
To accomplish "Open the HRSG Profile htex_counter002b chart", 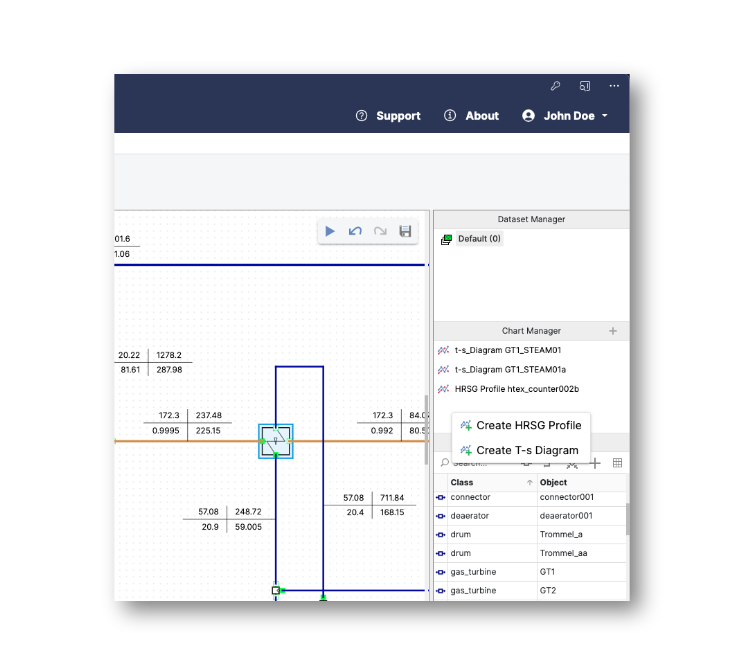I will [x=516, y=389].
